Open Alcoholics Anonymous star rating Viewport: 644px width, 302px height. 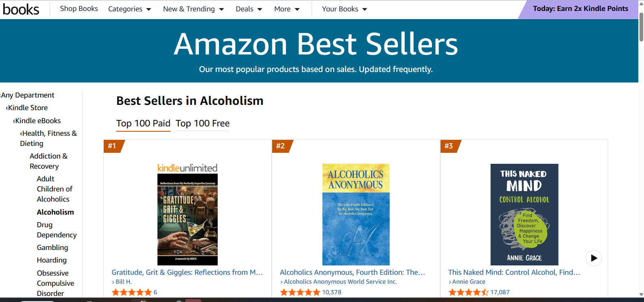pos(300,292)
